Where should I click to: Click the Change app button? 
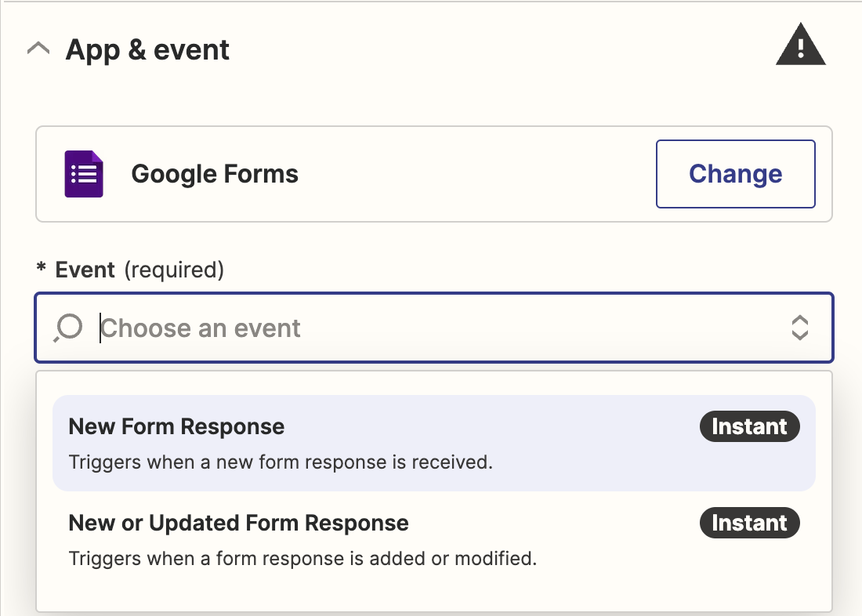pyautogui.click(x=736, y=174)
